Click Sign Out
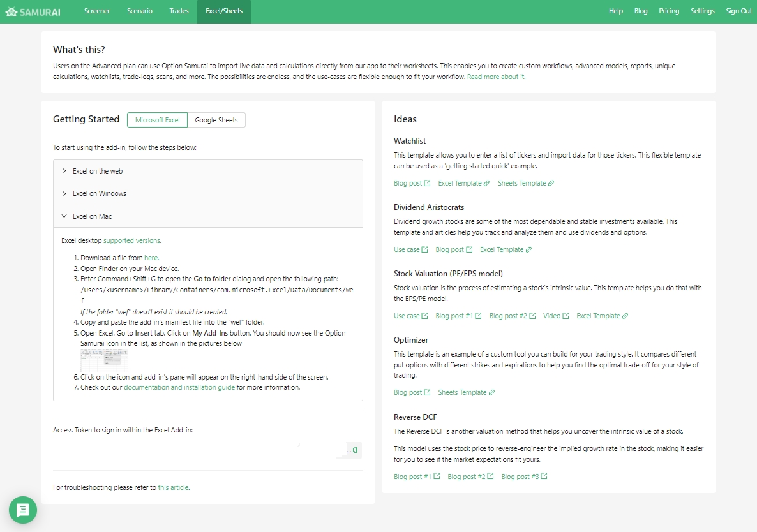This screenshot has width=757, height=532. pyautogui.click(x=738, y=11)
